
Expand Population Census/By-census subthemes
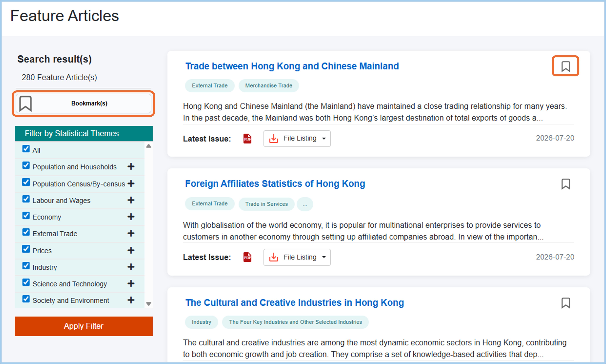coord(131,183)
